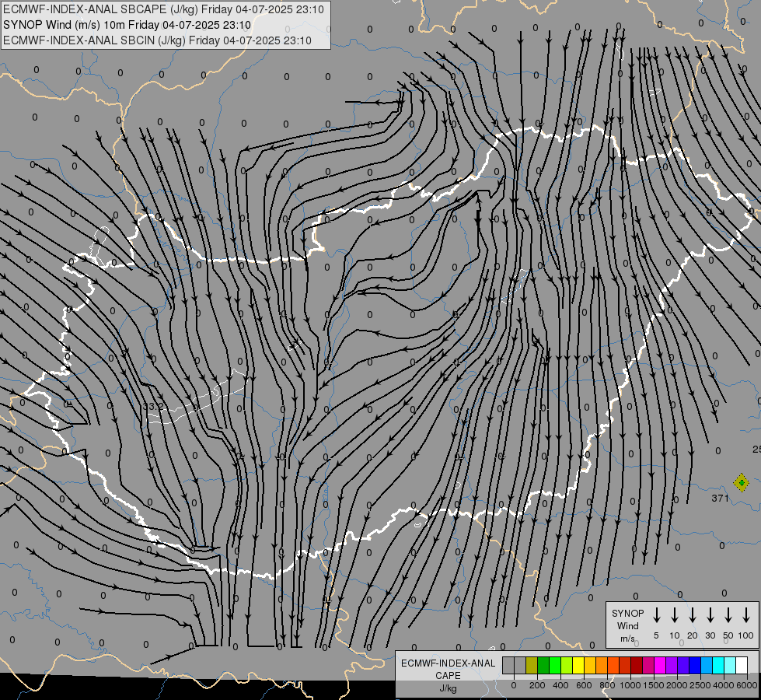Pick the amber swatch above 600
Image resolution: width=761 pixels, height=700 pixels.
590,665
